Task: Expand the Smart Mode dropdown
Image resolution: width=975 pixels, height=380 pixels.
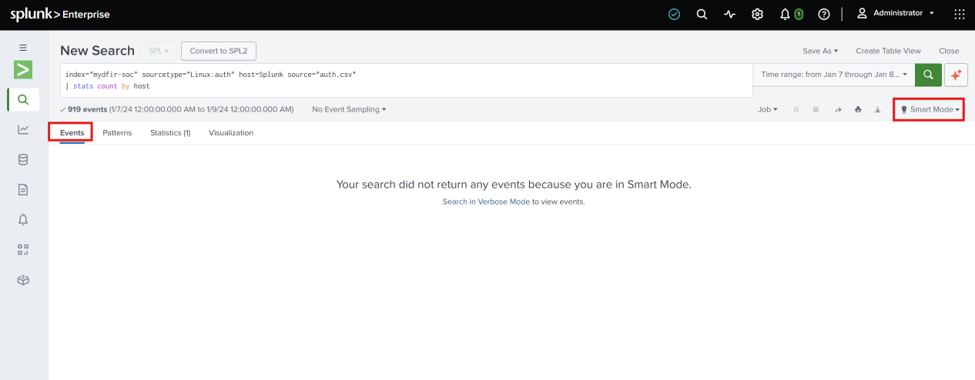Action: click(929, 109)
